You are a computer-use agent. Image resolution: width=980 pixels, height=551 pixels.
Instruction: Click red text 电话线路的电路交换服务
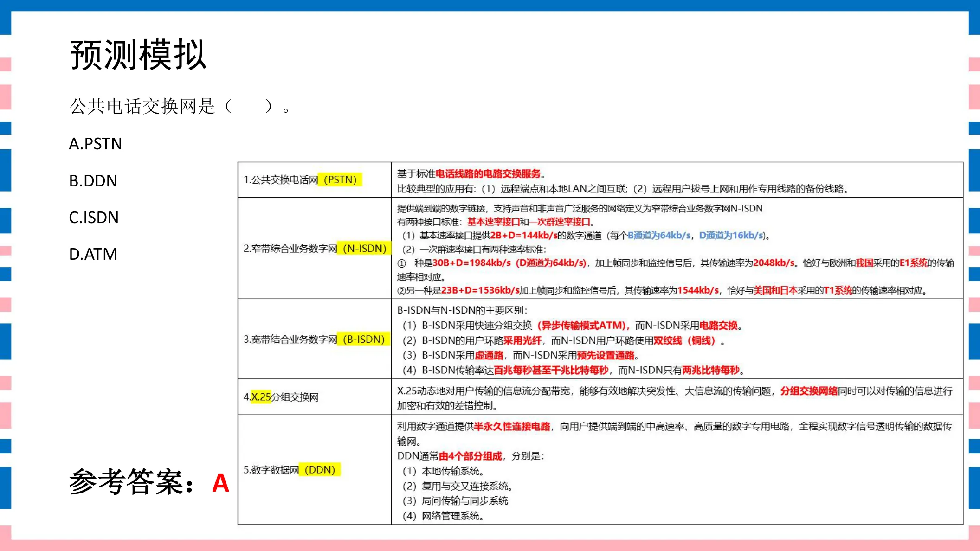(x=488, y=173)
